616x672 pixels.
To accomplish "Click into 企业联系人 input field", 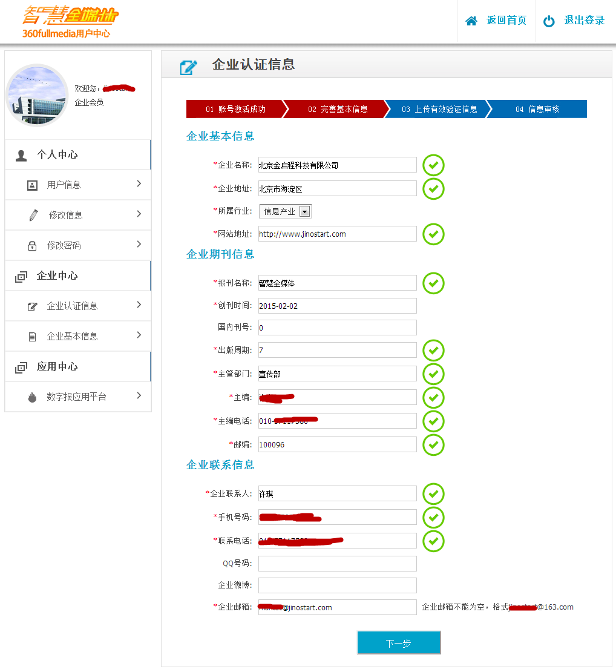I will pos(338,494).
